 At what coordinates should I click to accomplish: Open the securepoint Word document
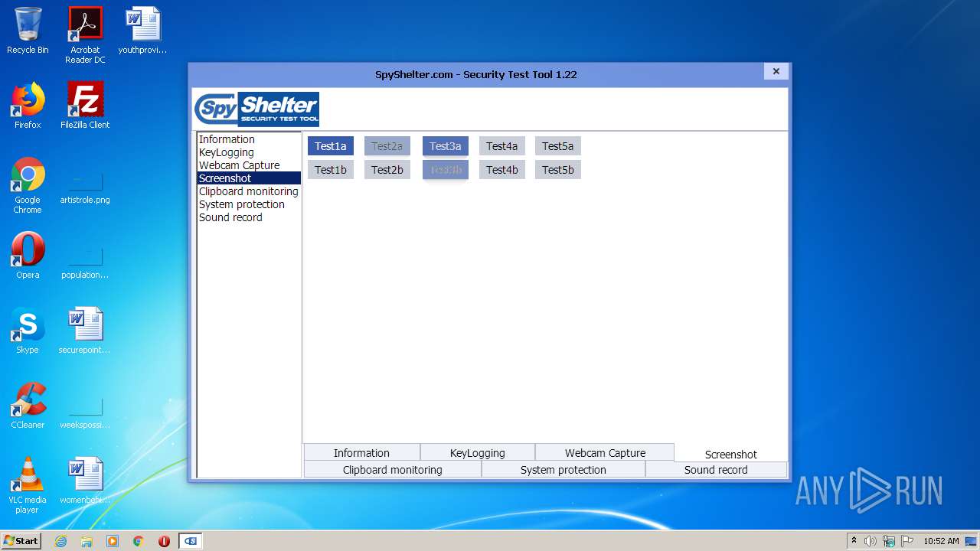point(85,331)
